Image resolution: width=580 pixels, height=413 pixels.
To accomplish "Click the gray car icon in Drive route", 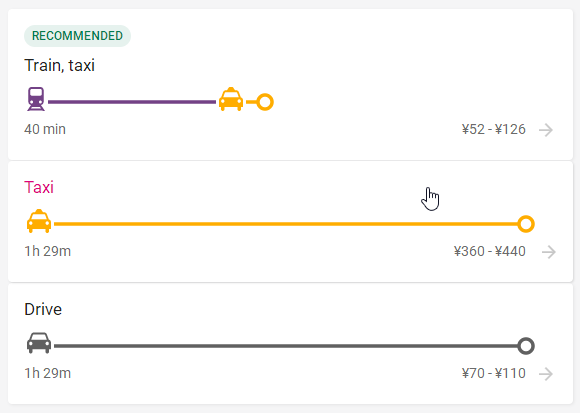I will (39, 343).
